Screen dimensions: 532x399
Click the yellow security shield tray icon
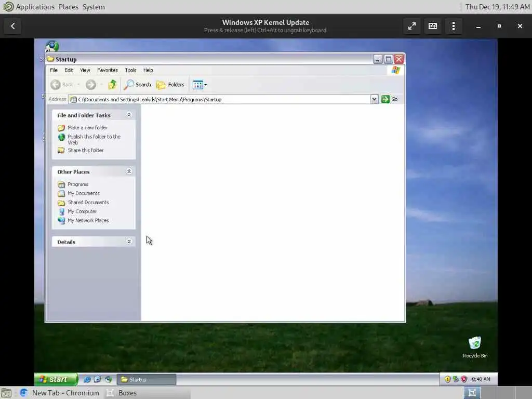pyautogui.click(x=447, y=379)
